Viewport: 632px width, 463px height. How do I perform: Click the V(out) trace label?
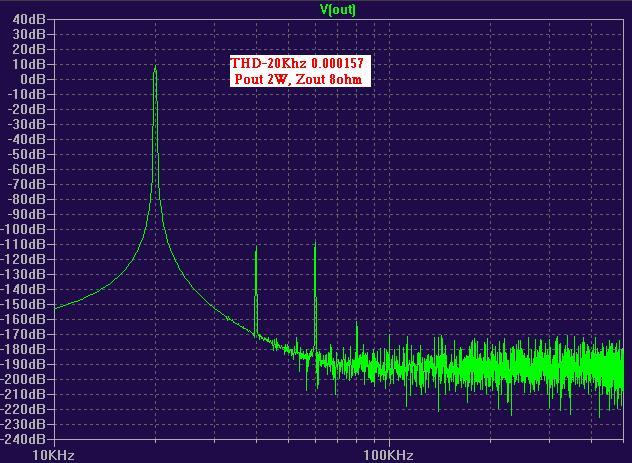click(x=338, y=9)
